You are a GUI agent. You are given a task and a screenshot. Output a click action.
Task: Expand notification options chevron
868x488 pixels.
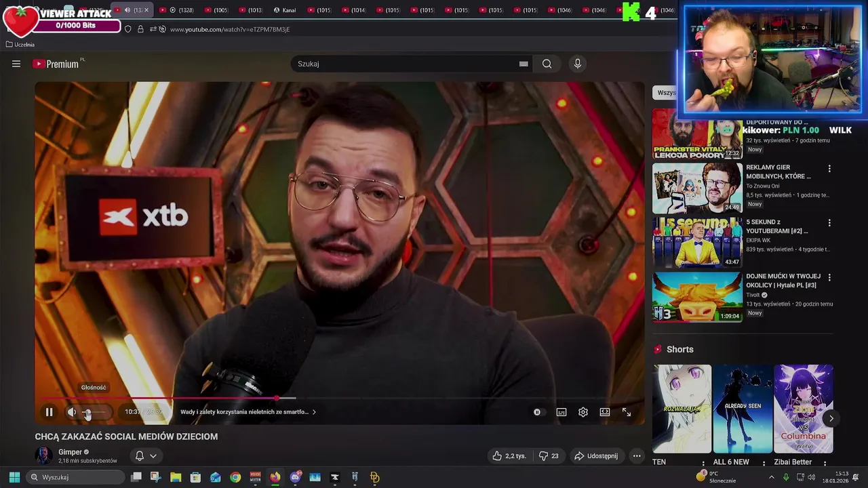click(153, 456)
